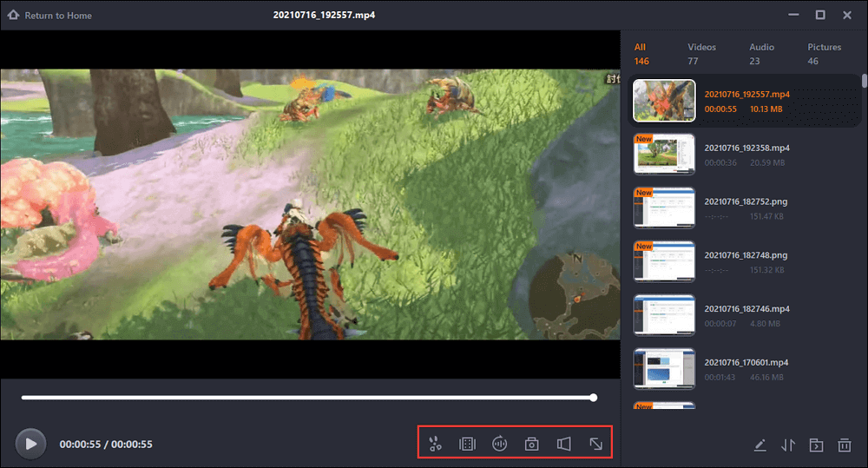Mute audio using the speaker icon
The height and width of the screenshot is (468, 868).
coord(563,444)
